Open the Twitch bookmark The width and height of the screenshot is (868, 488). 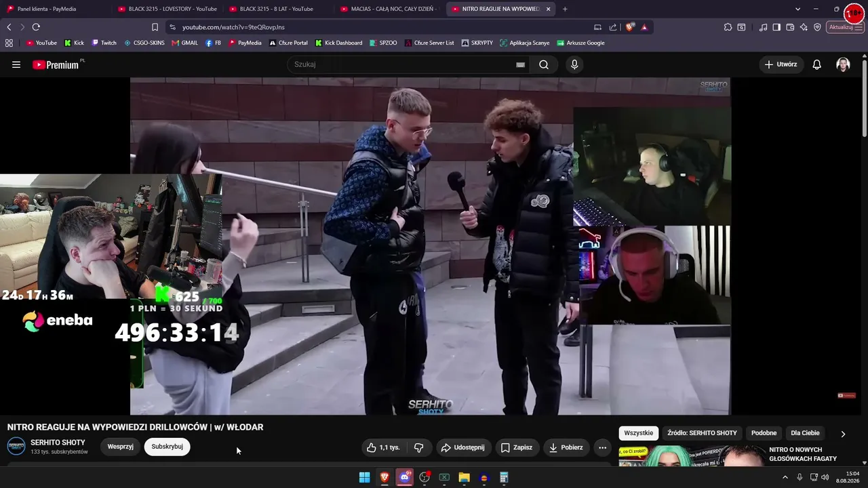pyautogui.click(x=104, y=43)
